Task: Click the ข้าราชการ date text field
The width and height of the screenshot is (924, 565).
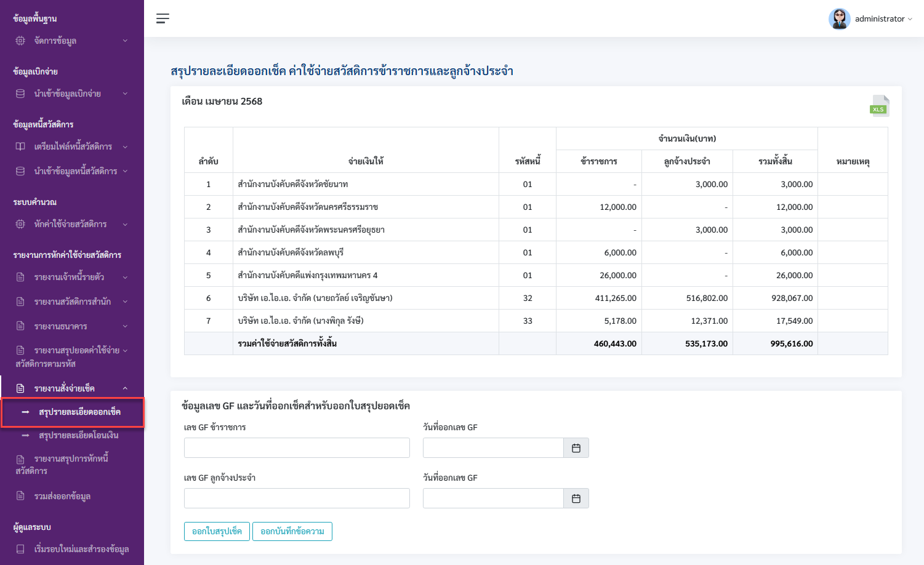Action: 493,448
